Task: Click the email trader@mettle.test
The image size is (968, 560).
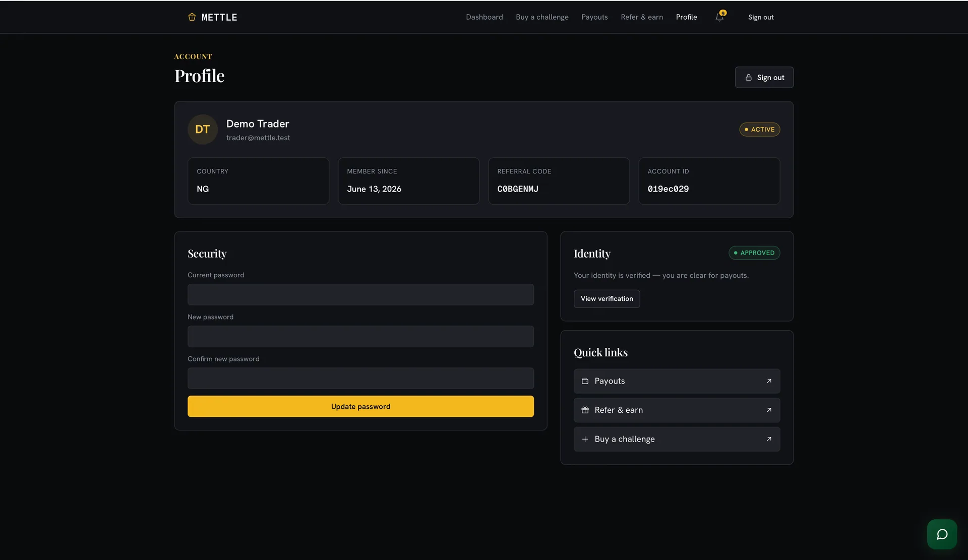Action: pyautogui.click(x=258, y=138)
